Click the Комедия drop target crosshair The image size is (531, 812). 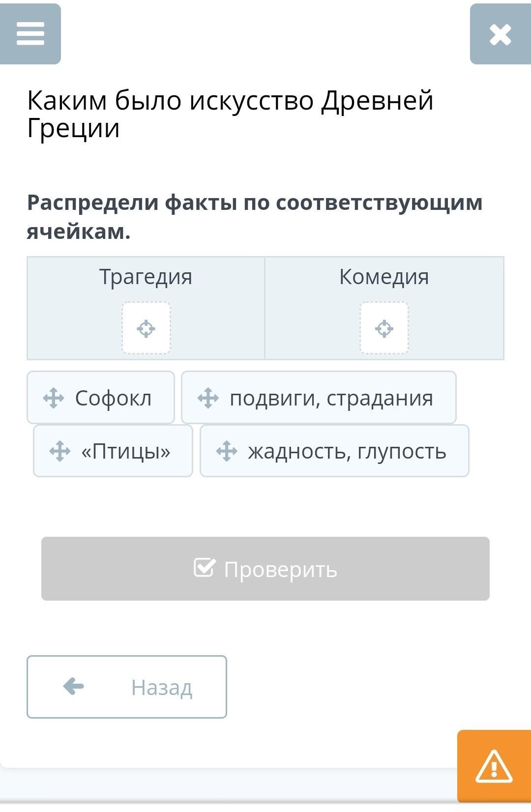[384, 328]
